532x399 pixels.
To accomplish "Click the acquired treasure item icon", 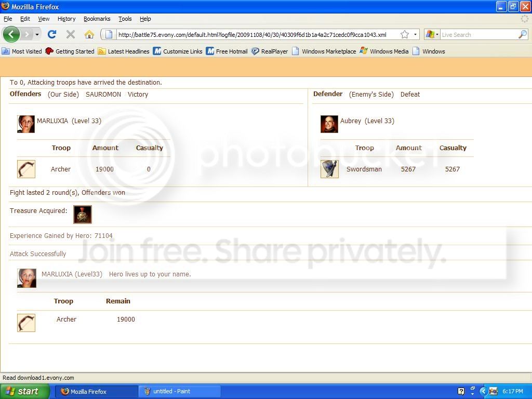I will 83,215.
